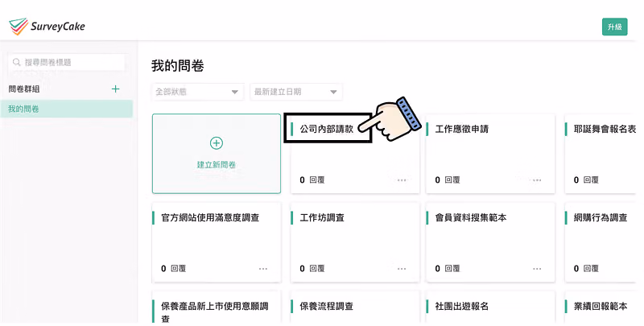Open the 保養產品新上市使用意願調查 survey
The image size is (644, 326).
click(x=214, y=312)
